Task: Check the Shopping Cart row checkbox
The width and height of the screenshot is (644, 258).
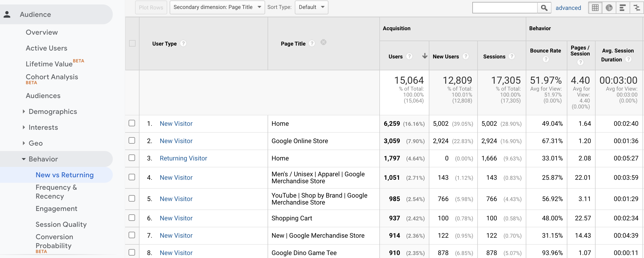Action: tap(132, 217)
